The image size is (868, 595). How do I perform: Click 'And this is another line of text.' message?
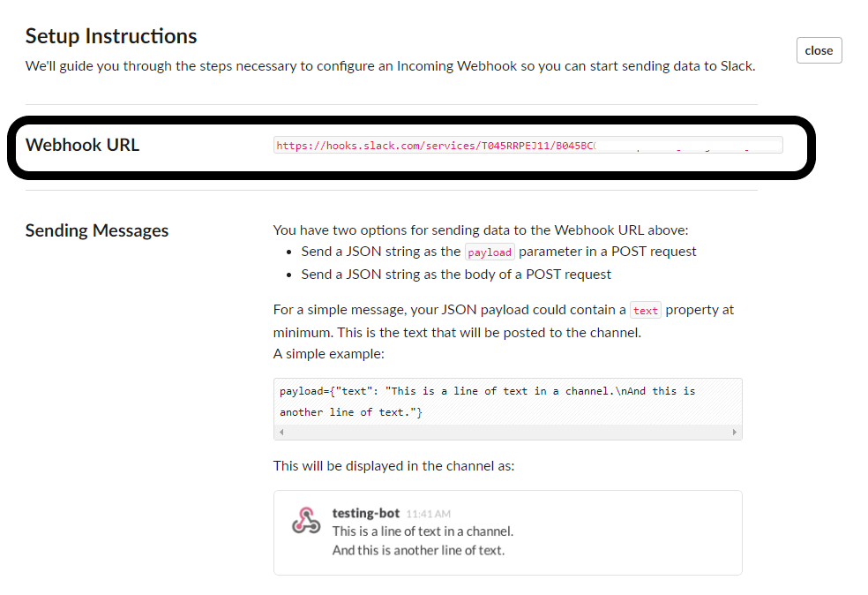coord(418,550)
